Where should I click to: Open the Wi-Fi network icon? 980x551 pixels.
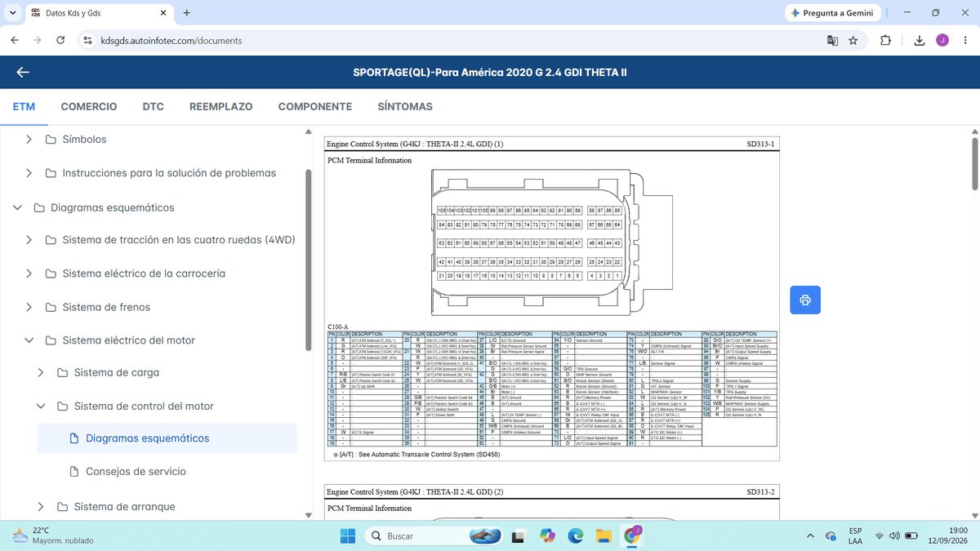[880, 535]
